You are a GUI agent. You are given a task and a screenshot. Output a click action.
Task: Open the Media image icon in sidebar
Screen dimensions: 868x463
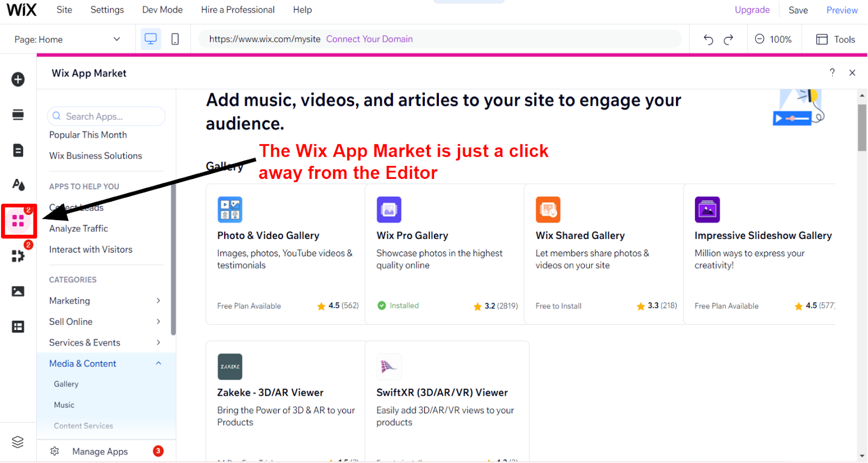tap(18, 291)
